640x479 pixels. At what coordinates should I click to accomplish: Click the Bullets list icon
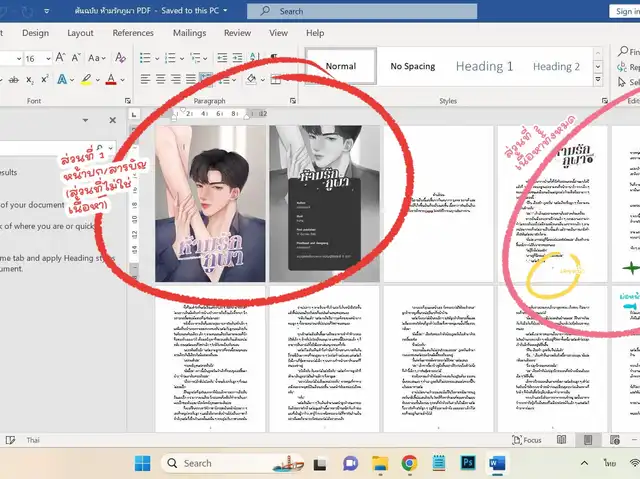tap(144, 57)
